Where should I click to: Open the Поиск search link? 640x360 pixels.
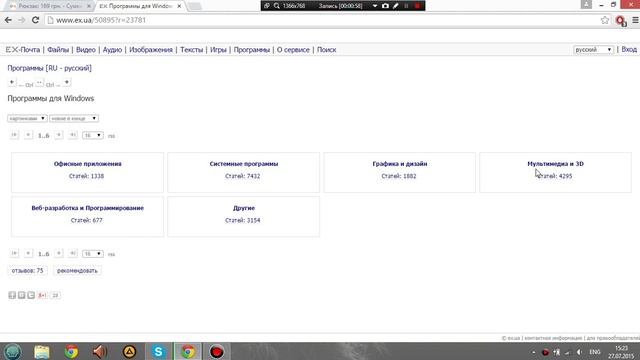point(327,50)
